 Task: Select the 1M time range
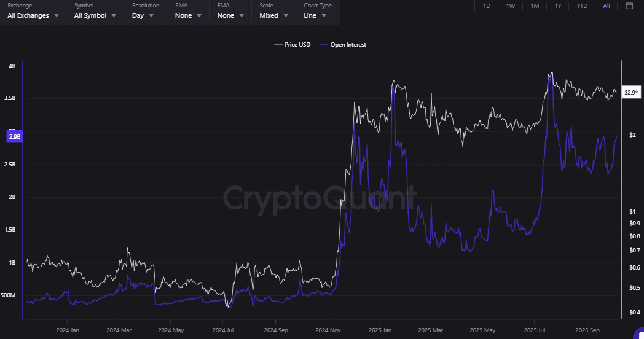point(535,6)
